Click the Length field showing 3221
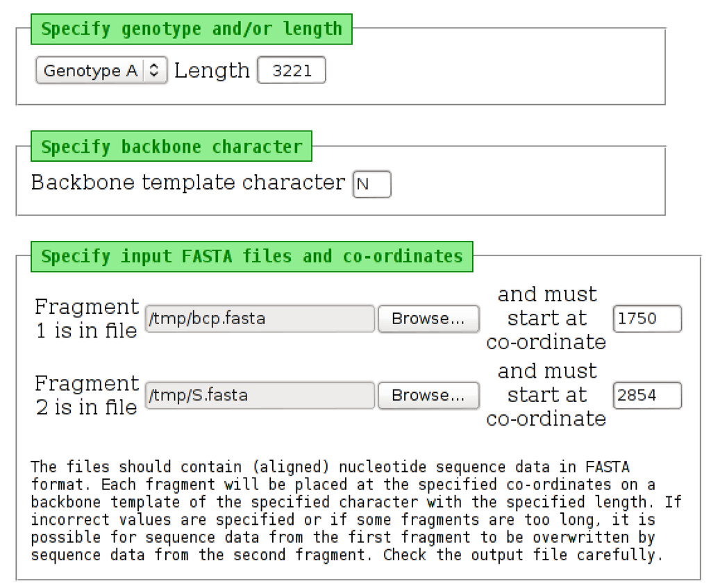711x588 pixels. click(292, 71)
